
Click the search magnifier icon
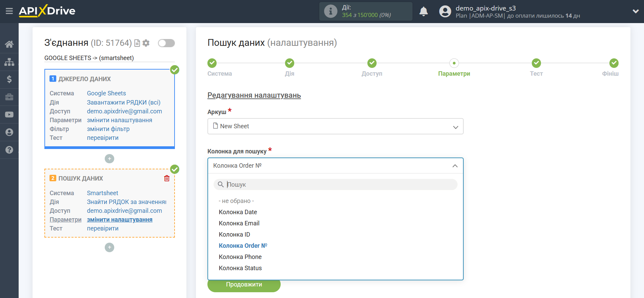coord(221,184)
